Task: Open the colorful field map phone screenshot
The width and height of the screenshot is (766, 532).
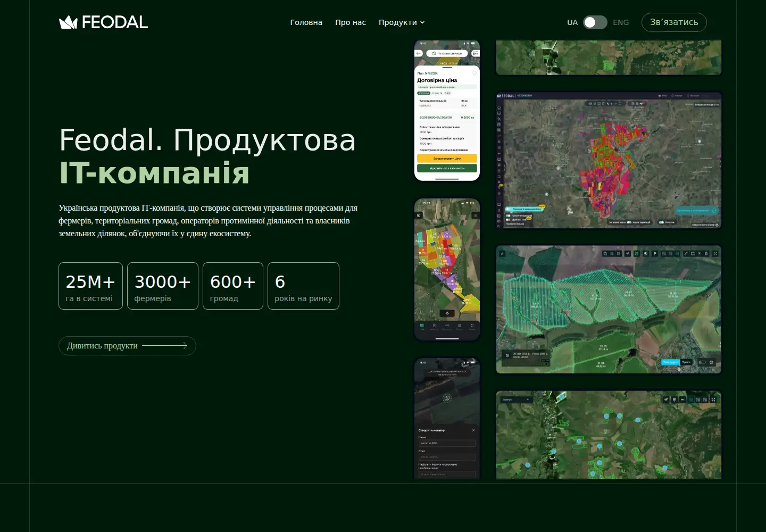Action: point(447,270)
